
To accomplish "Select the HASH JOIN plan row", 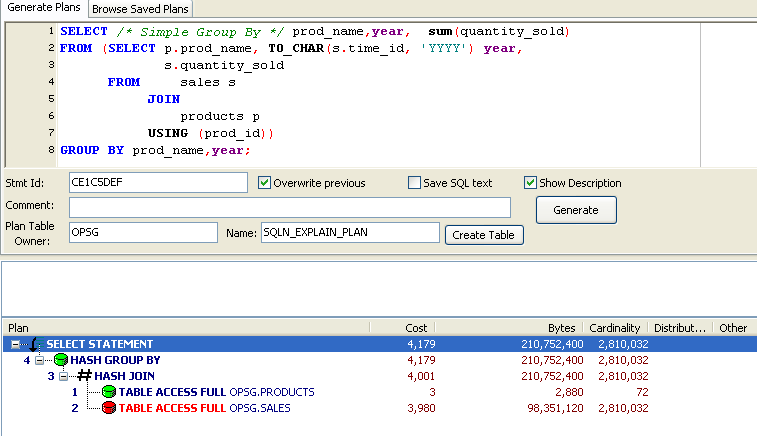I will 379,376.
